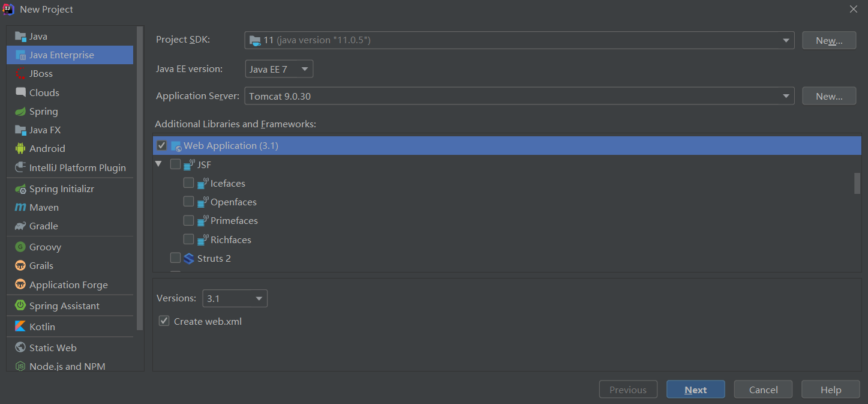Click the Spring leaf icon
This screenshot has width=868, height=404.
click(x=20, y=112)
